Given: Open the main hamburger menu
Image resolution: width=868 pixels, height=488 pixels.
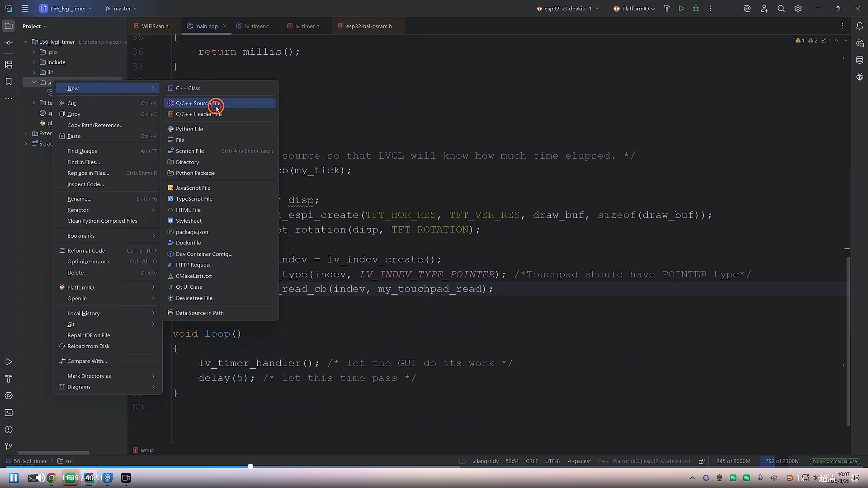Looking at the screenshot, I should coord(25,9).
